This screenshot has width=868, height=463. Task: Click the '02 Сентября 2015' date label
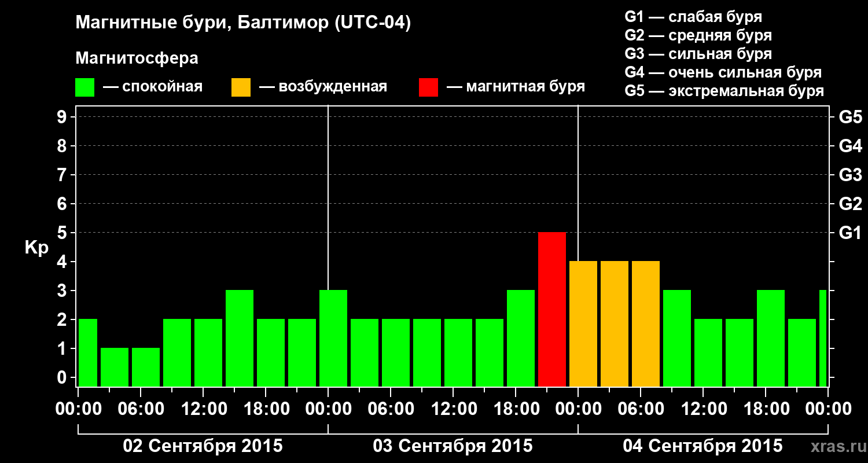(203, 446)
